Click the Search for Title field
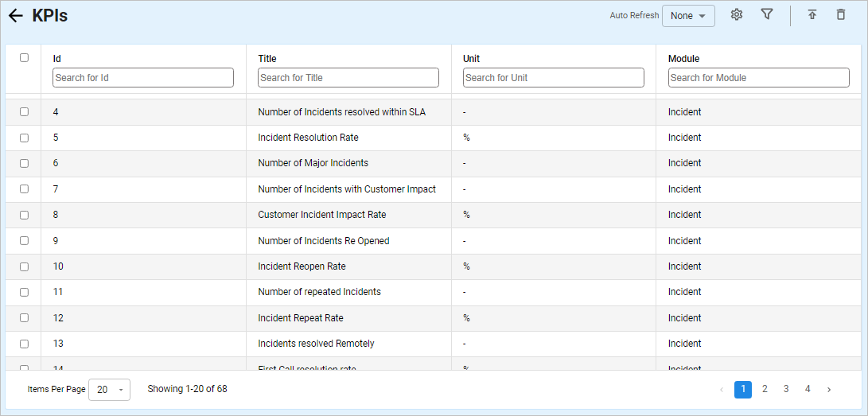The image size is (868, 416). click(348, 78)
